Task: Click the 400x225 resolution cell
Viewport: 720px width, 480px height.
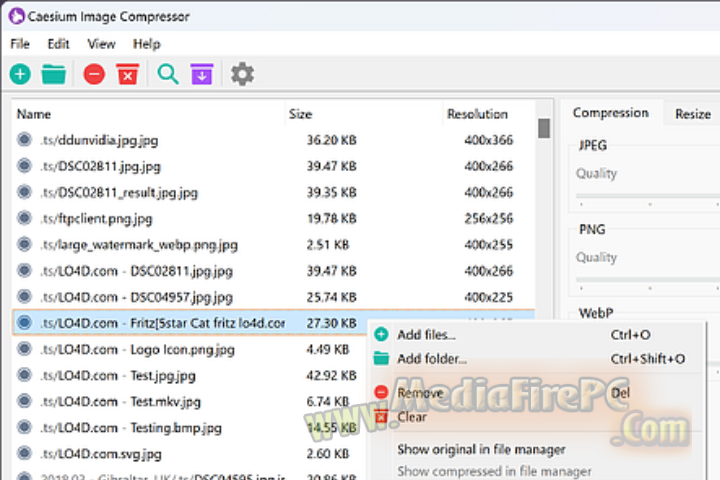Action: (x=489, y=297)
